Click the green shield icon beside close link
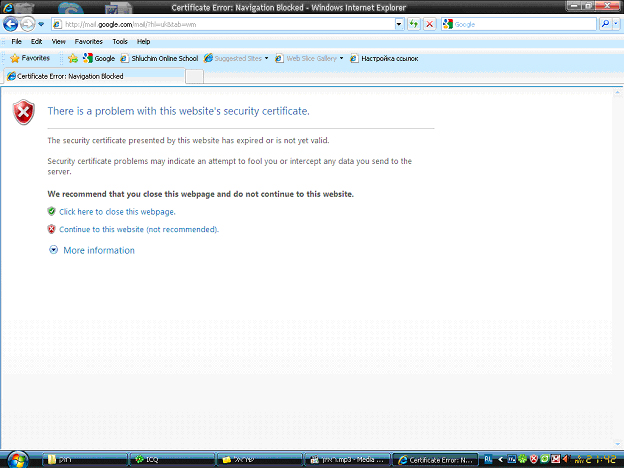The width and height of the screenshot is (624, 468). pos(51,211)
